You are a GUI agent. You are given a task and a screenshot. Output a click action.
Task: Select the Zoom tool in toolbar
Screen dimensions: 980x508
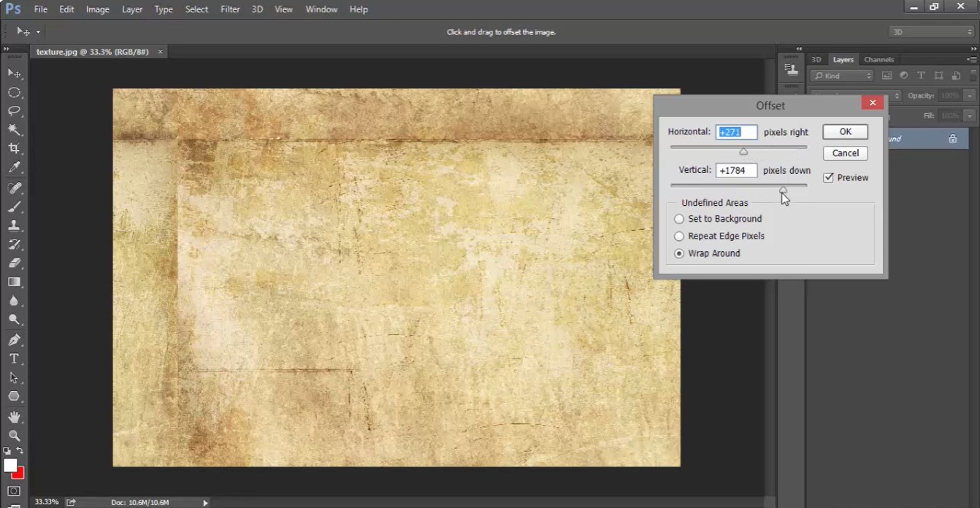(14, 436)
